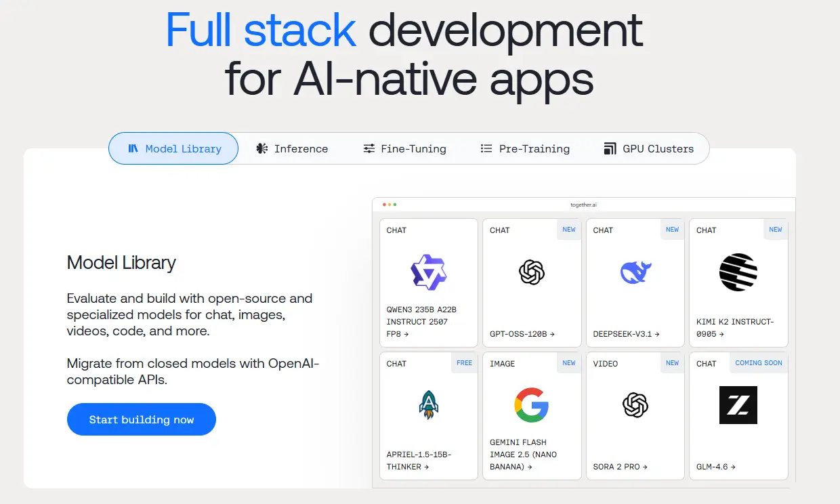840x504 pixels.
Task: Click the Google G logo
Action: pyautogui.click(x=532, y=405)
